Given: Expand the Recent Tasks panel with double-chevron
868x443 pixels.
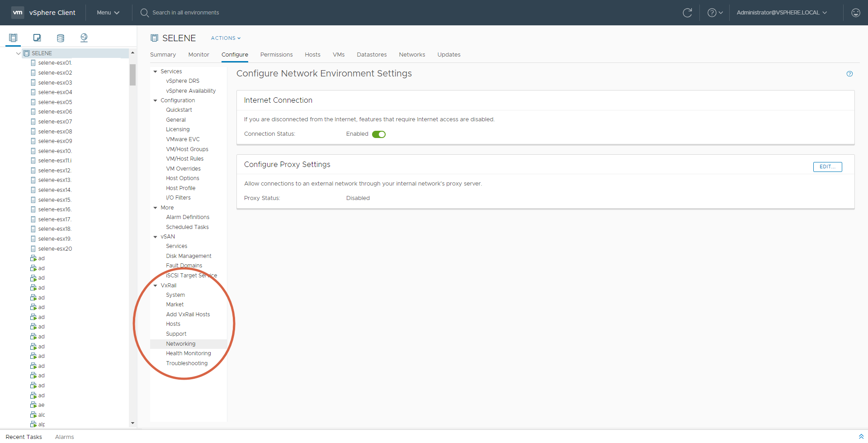Looking at the screenshot, I should click(x=861, y=437).
